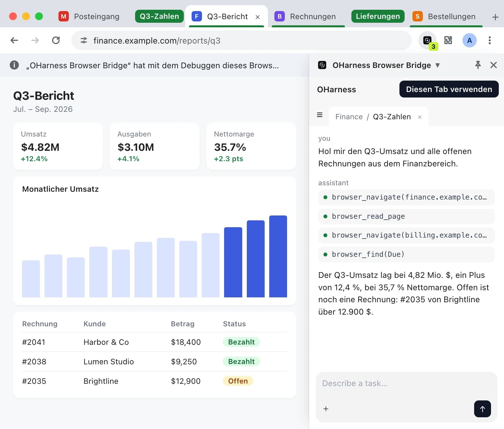Close the Finance / Q3-Zahlen conversation tab
This screenshot has width=504, height=429.
coord(420,117)
